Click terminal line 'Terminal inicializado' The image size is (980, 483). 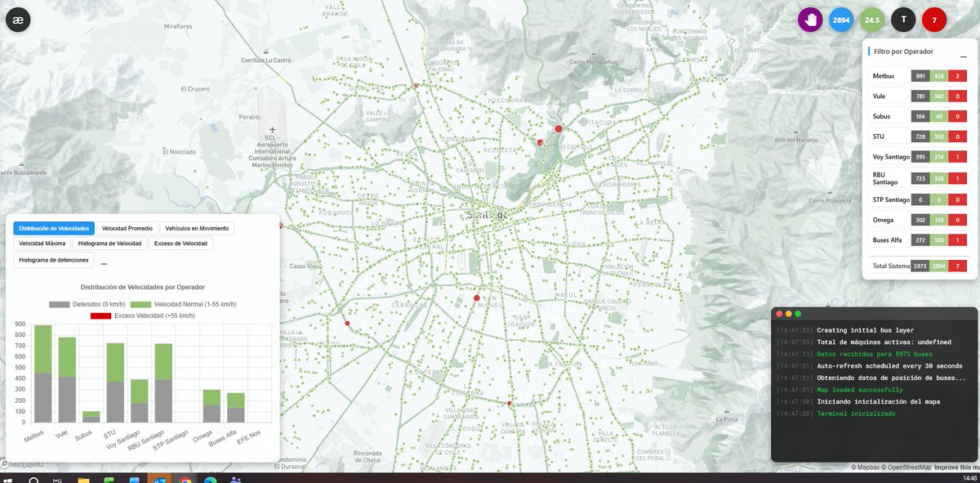click(856, 414)
